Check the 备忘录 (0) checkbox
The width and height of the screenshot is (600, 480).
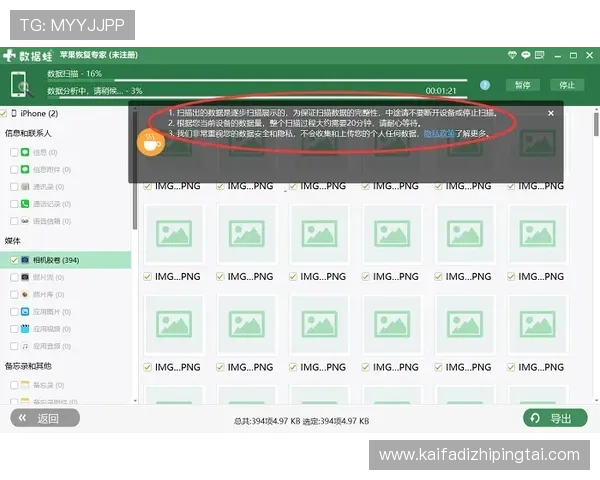14,385
